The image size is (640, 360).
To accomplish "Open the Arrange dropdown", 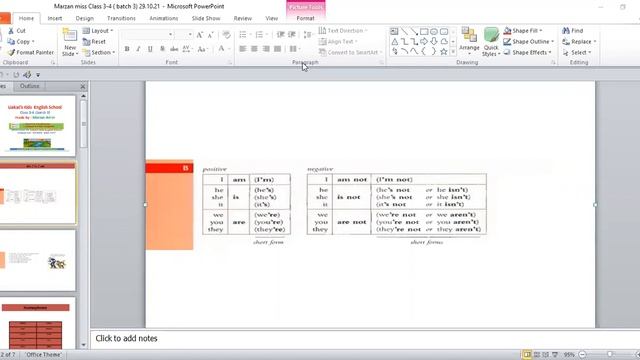I will tap(469, 42).
